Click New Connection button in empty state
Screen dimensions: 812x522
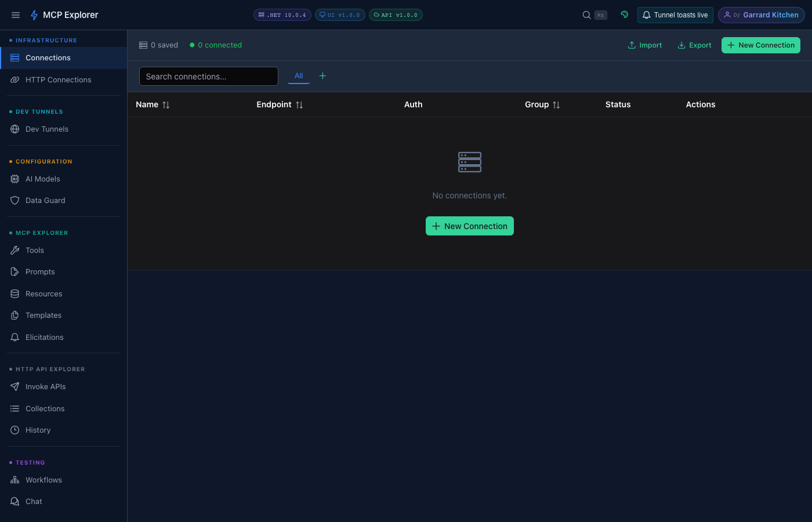click(x=470, y=226)
